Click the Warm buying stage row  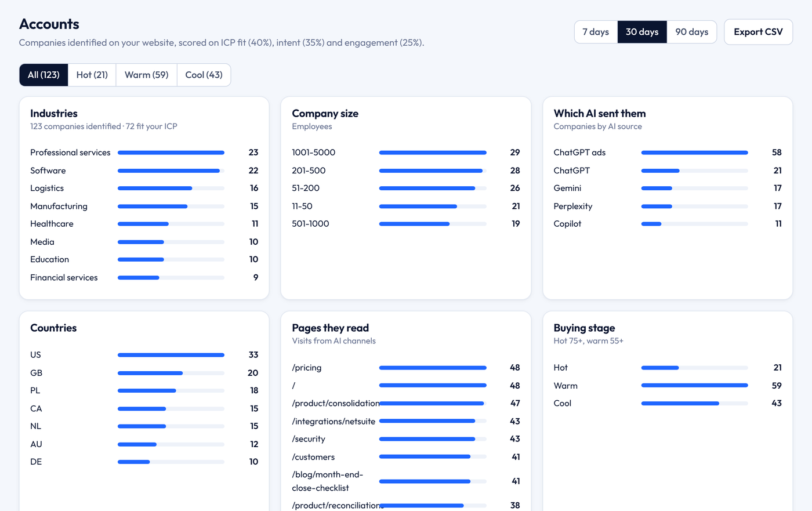coord(668,386)
